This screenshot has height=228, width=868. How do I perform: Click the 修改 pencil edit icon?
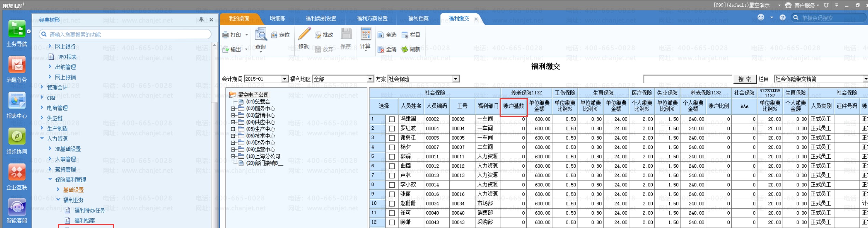(x=303, y=34)
